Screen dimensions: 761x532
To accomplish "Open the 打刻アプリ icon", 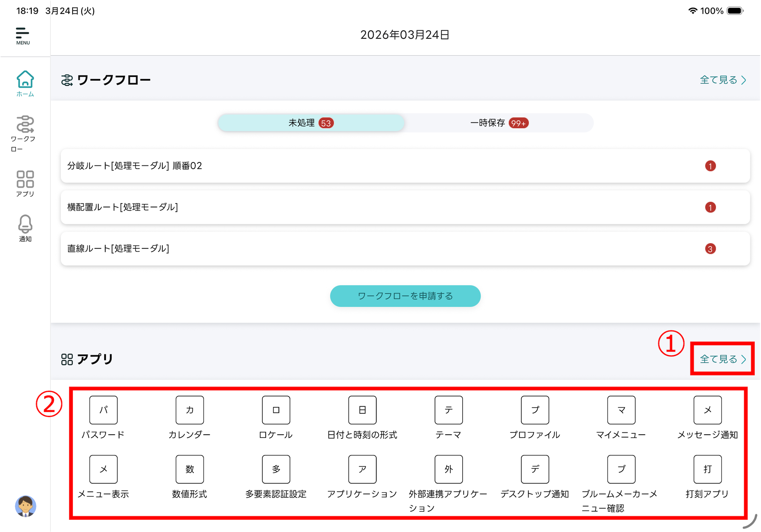I will pyautogui.click(x=707, y=469).
